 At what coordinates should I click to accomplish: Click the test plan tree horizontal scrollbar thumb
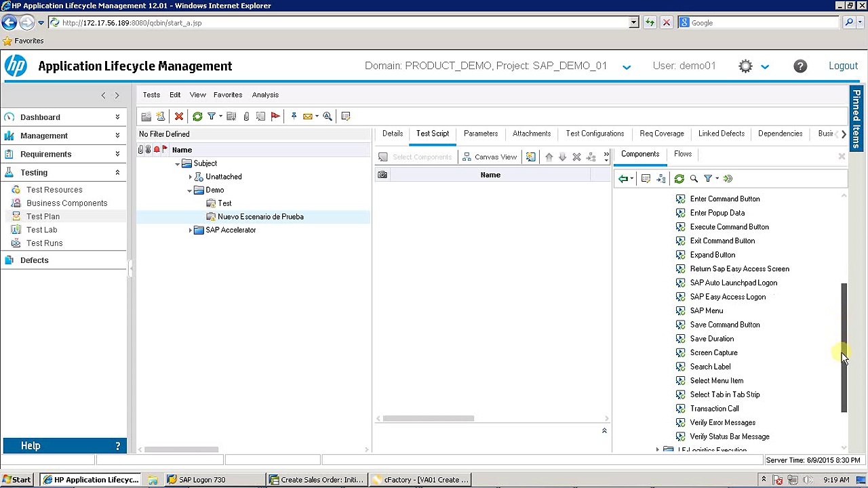(x=181, y=449)
